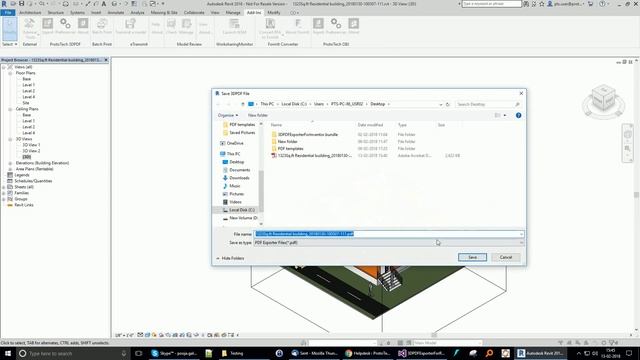Click About in ProtoTech 3DPDF panel
This screenshot has width=640, height=360.
point(83,26)
